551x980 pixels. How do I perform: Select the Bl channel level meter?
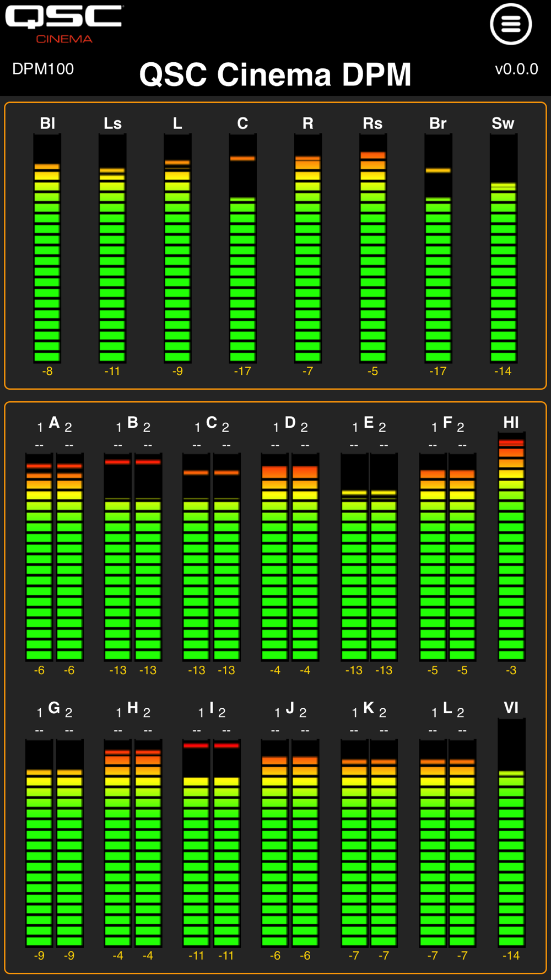(47, 248)
